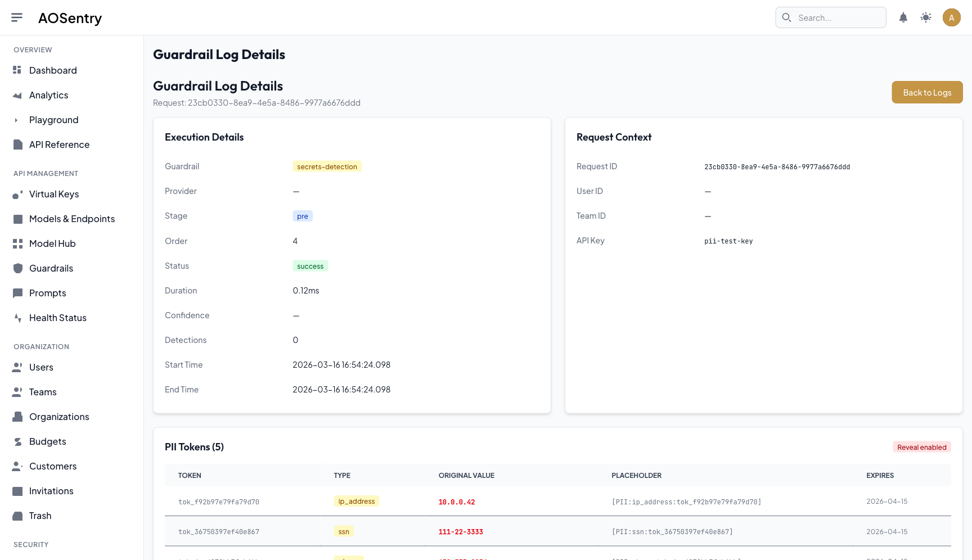
Task: Open the Dashboard menu entry
Action: (x=53, y=70)
